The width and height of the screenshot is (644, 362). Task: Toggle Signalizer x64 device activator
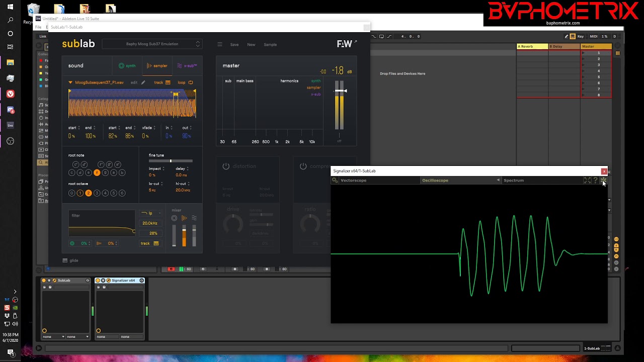[98, 281]
